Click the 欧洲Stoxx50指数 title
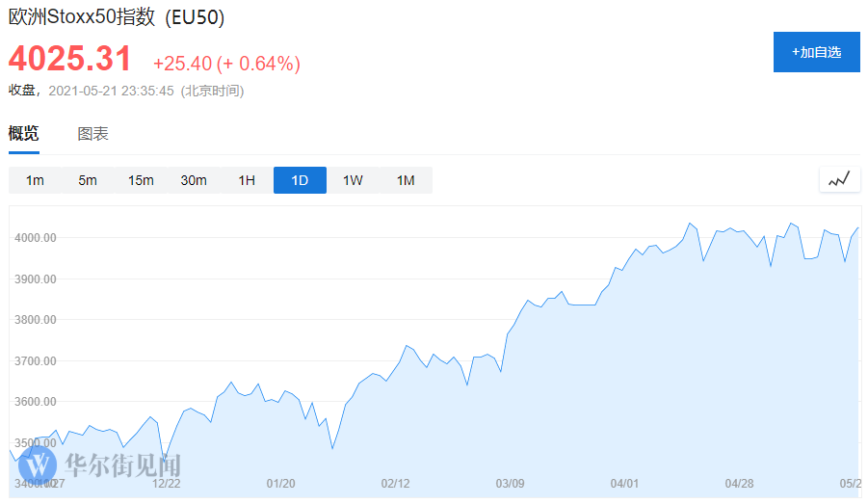868x504 pixels. 117,18
